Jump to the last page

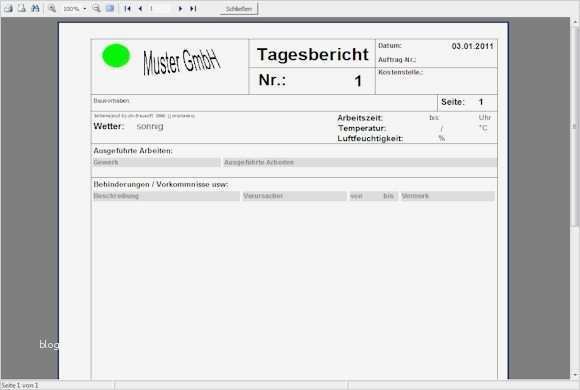click(x=193, y=9)
